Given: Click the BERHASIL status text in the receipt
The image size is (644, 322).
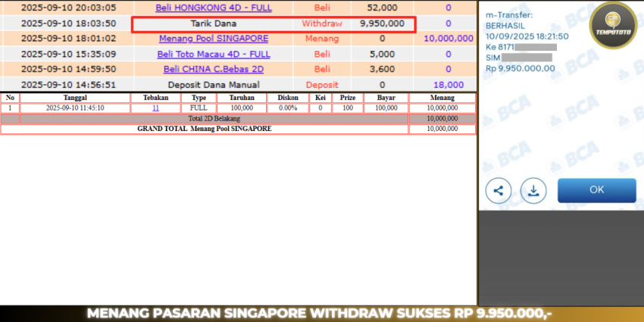Looking at the screenshot, I should coord(504,26).
